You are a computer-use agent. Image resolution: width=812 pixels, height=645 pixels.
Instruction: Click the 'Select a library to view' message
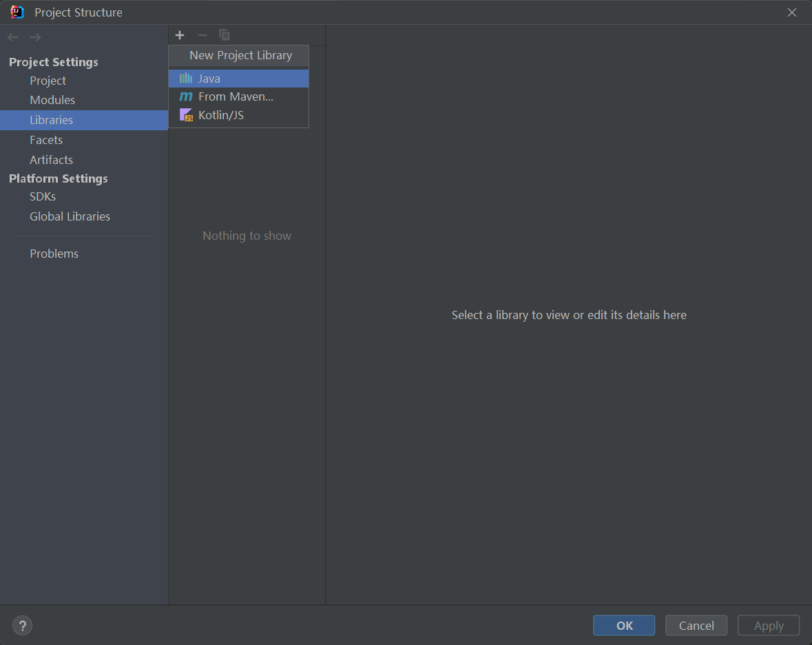569,315
